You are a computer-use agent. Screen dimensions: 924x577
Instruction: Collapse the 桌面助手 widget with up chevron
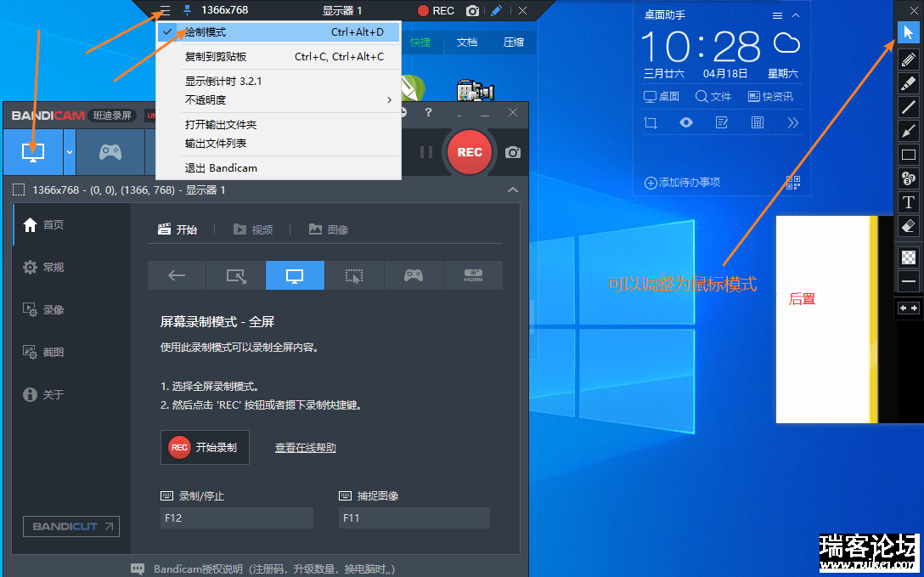click(x=796, y=16)
